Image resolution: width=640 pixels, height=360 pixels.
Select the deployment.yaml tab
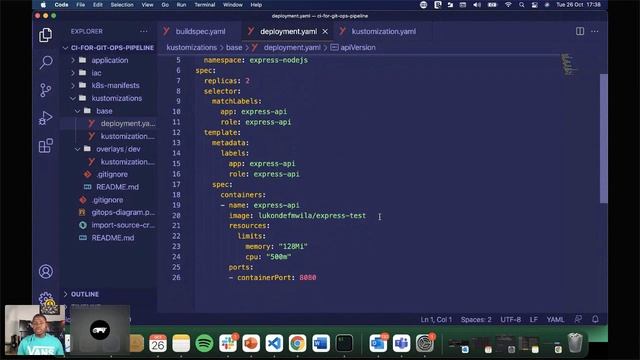coord(288,31)
